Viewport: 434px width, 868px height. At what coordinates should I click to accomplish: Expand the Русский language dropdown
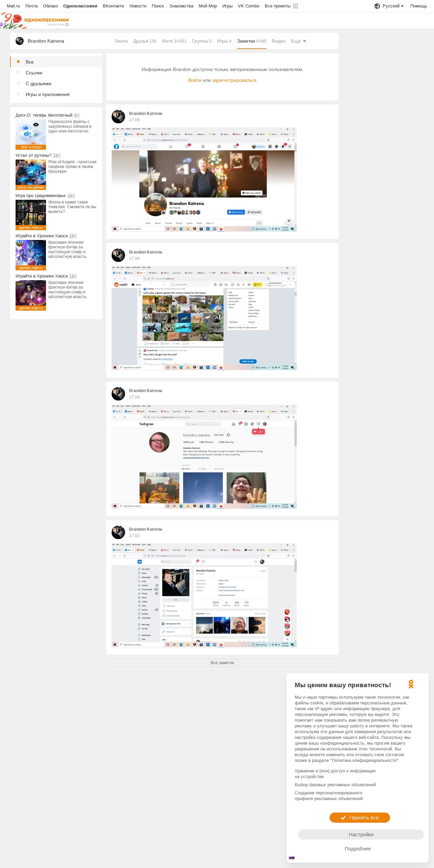[x=393, y=6]
